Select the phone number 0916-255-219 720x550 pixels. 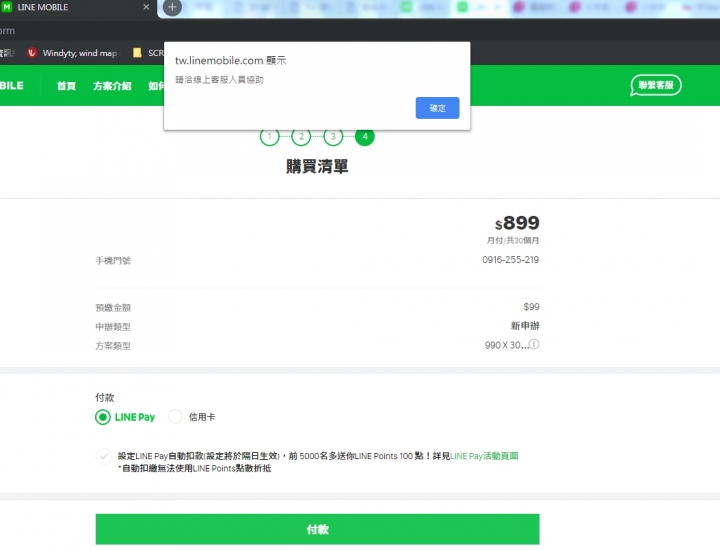click(510, 260)
